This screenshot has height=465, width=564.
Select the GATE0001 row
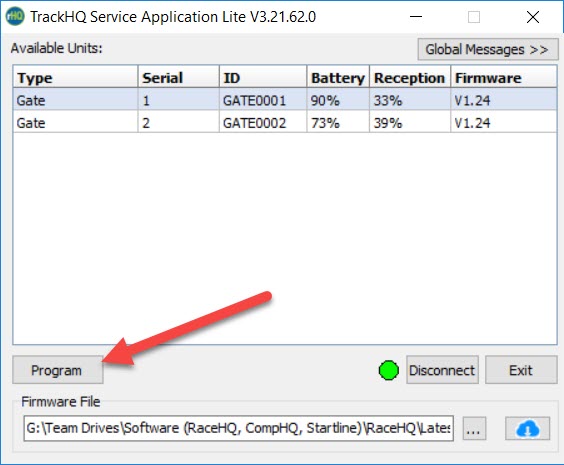click(285, 100)
